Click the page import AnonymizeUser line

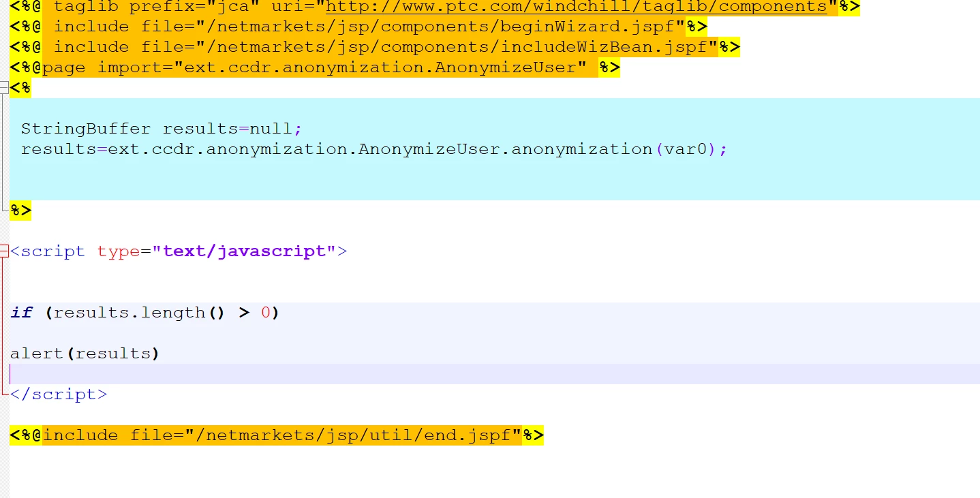pyautogui.click(x=315, y=67)
